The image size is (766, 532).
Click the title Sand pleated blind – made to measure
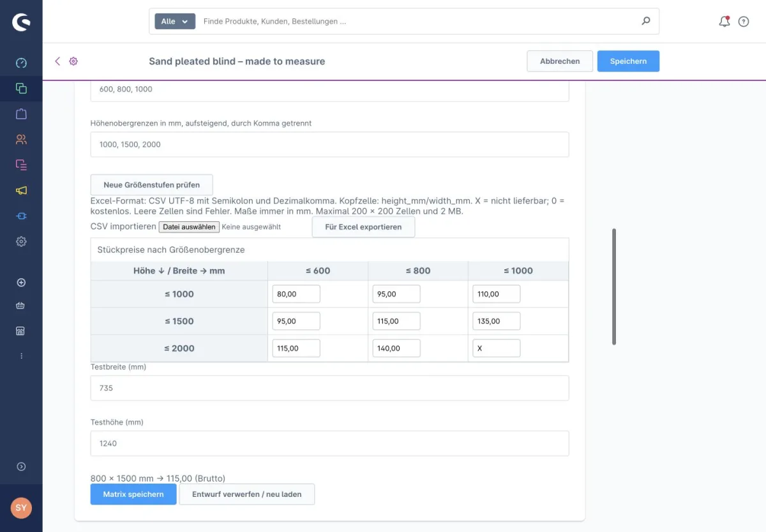pyautogui.click(x=237, y=61)
